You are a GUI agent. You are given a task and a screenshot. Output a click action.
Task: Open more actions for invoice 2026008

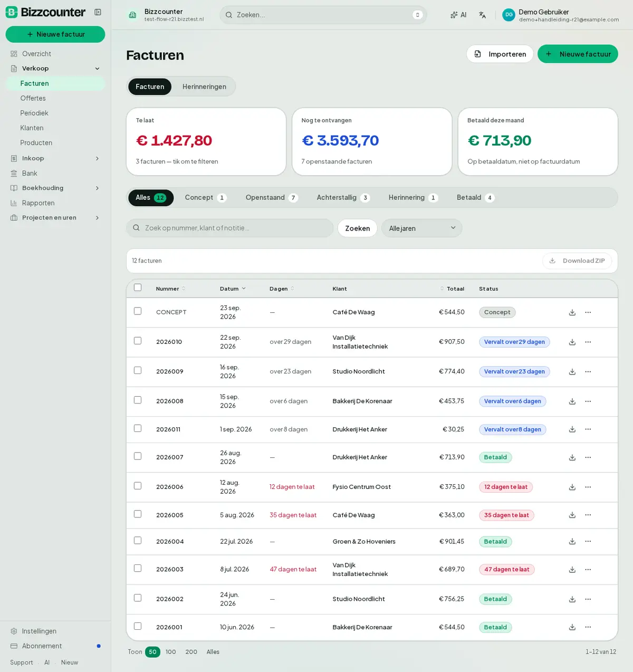click(588, 401)
